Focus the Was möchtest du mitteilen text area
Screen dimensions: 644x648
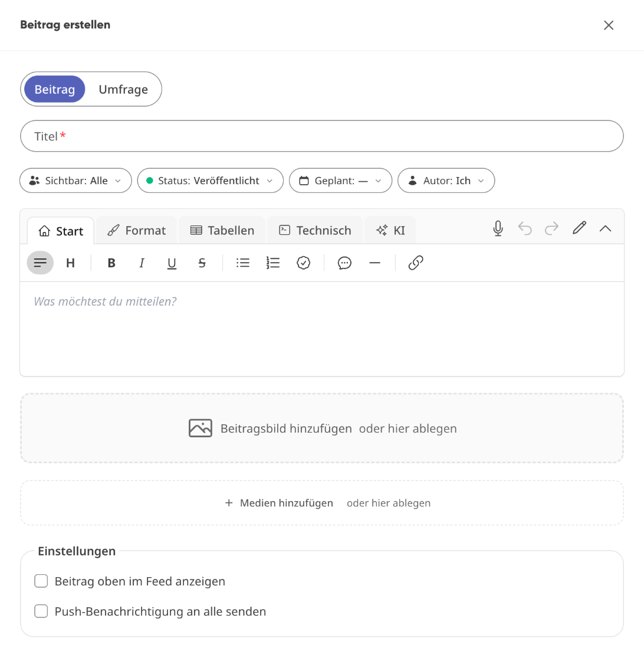(322, 329)
